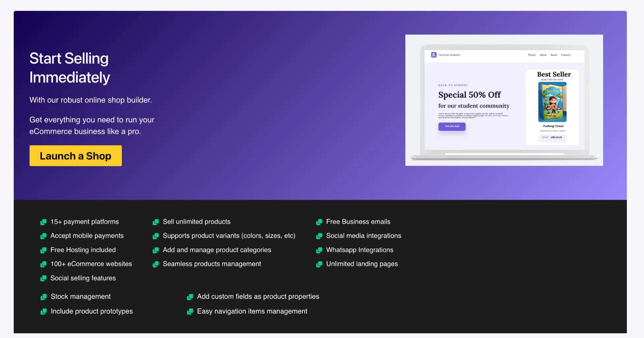
Task: Click the green icon beside 100+ eCommerce websites
Action: tap(43, 264)
